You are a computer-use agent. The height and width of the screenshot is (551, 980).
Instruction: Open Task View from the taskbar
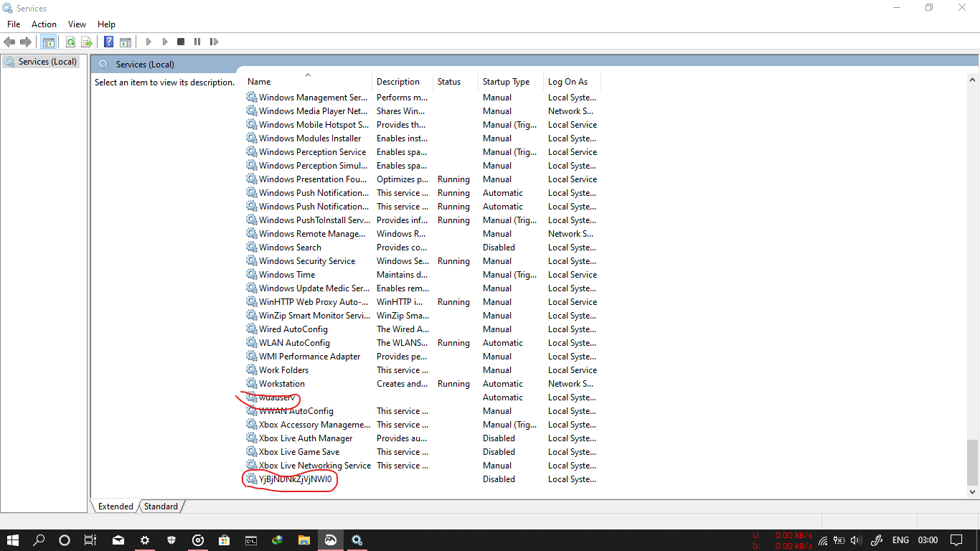click(90, 540)
